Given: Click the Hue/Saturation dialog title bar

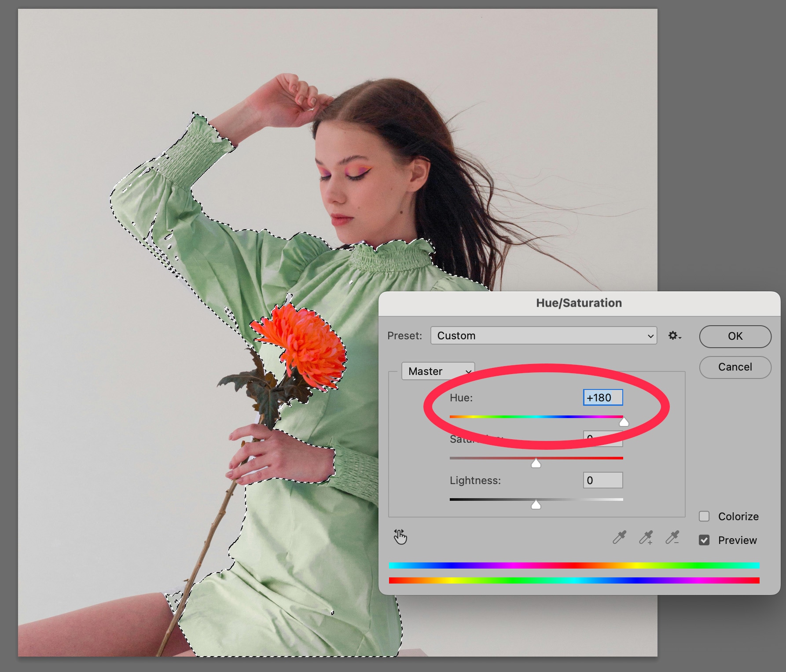Looking at the screenshot, I should 579,303.
